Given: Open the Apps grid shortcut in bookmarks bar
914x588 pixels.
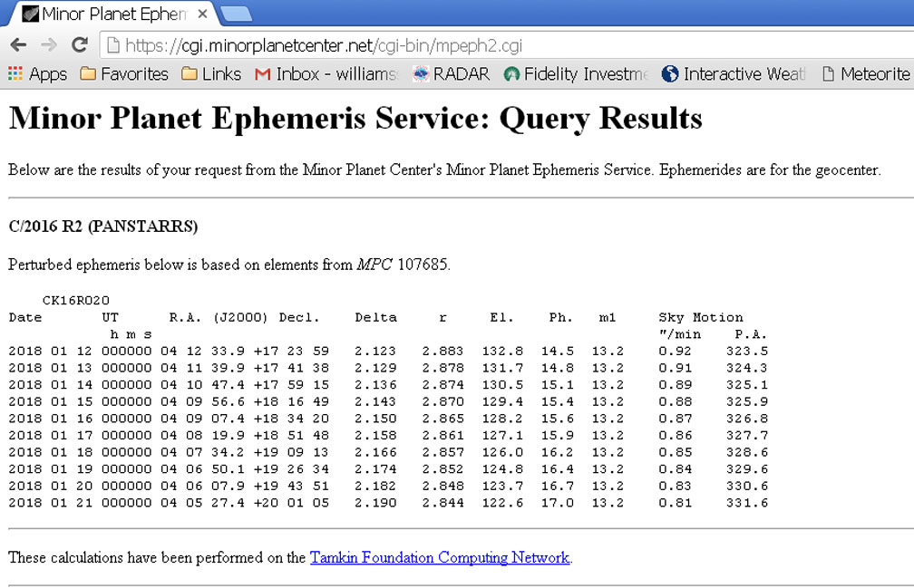Looking at the screenshot, I should click(37, 74).
